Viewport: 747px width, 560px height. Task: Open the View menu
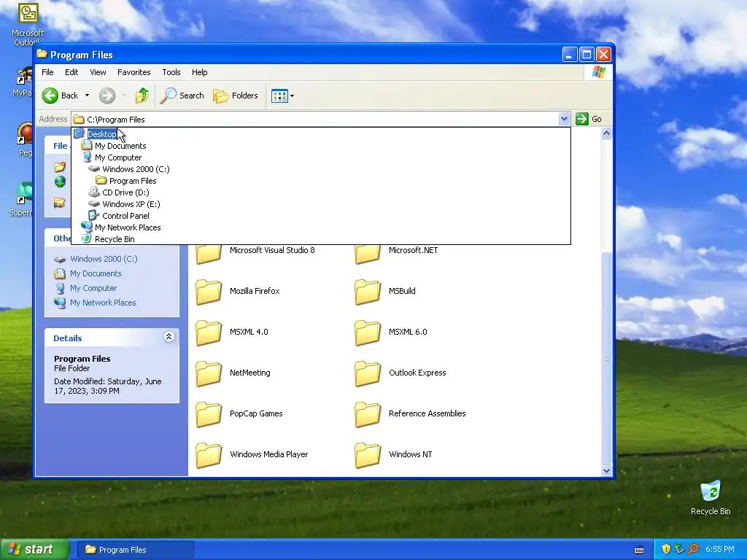coord(98,72)
